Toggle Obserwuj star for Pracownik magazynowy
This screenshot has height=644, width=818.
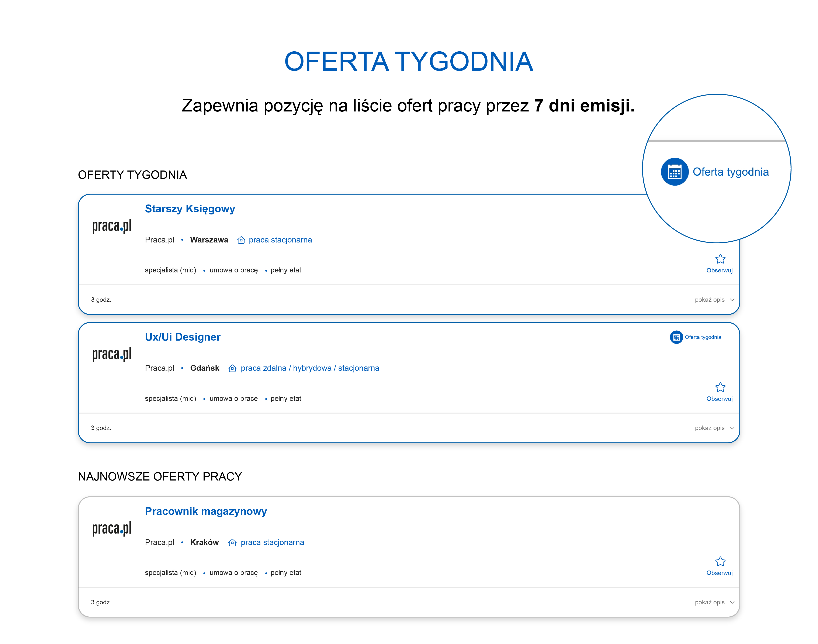pyautogui.click(x=720, y=561)
